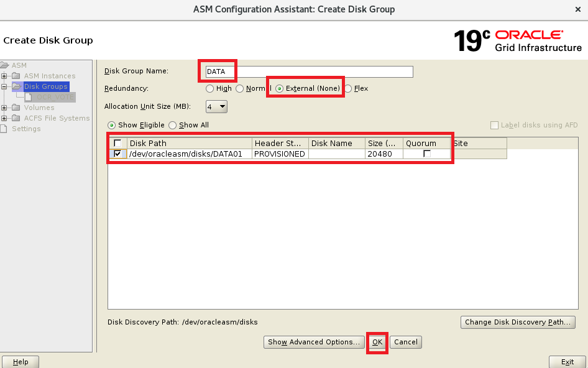
Task: Click the Disk Path column header
Action: click(190, 144)
